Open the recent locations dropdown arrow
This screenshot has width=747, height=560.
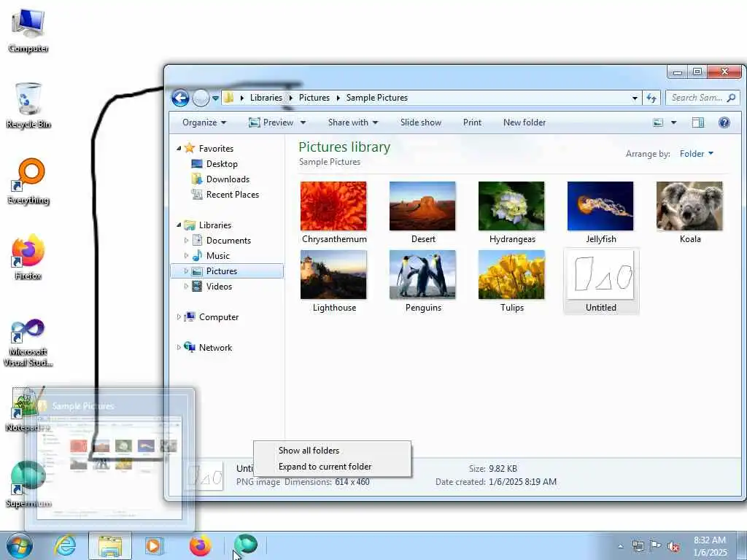[215, 98]
